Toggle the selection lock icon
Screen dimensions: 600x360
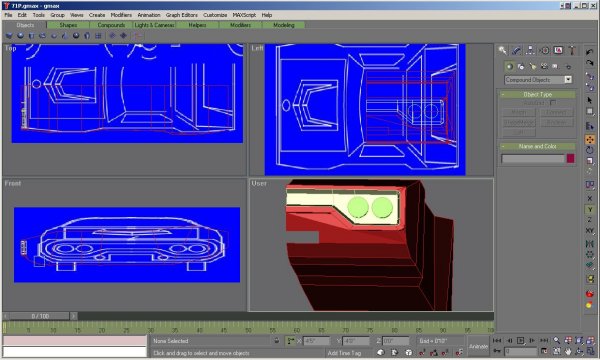click(x=277, y=340)
